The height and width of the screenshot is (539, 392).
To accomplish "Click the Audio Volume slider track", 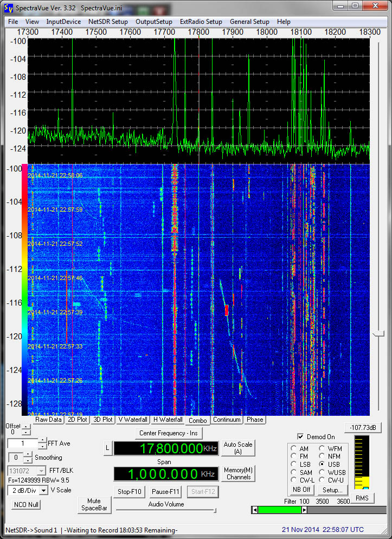I will point(166,510).
